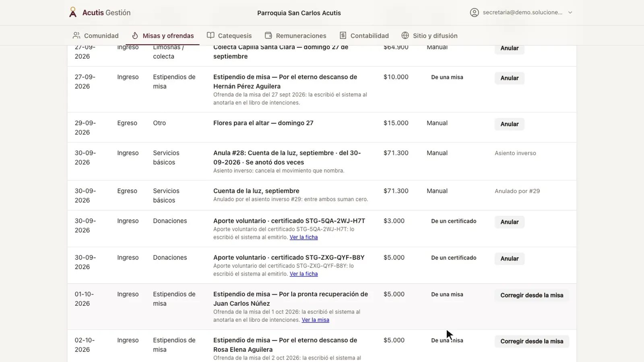
Task: Click De un certificado badge for $3.000 row
Action: tap(454, 221)
